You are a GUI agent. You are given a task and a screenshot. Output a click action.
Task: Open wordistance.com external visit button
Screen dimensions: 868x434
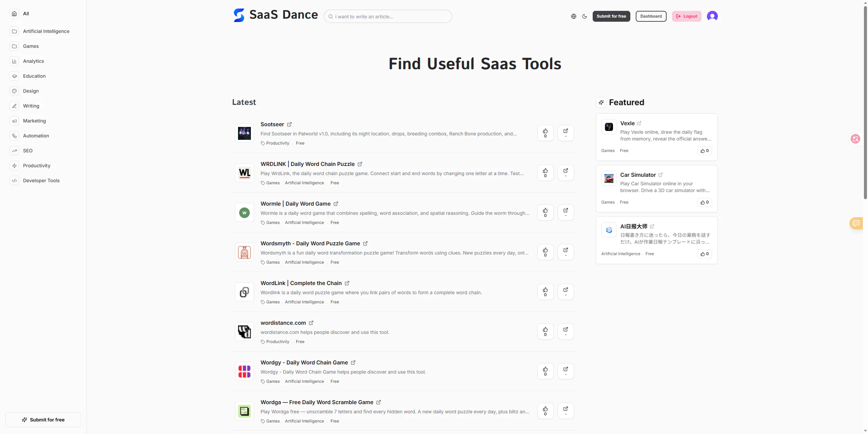566,332
